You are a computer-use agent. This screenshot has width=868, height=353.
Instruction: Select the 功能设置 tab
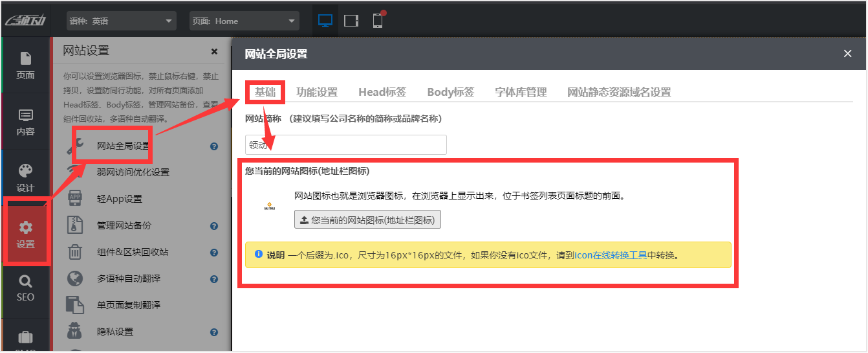pyautogui.click(x=317, y=92)
